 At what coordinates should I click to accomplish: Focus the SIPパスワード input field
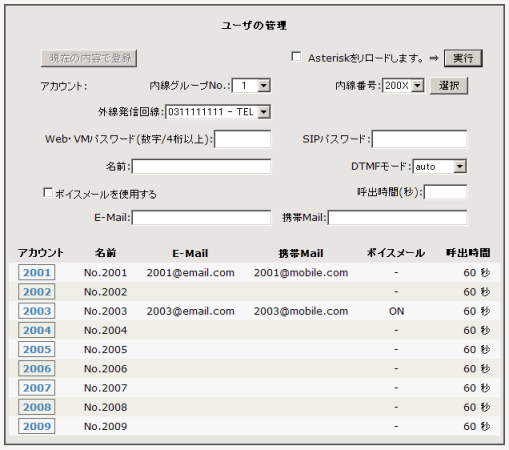(x=419, y=139)
